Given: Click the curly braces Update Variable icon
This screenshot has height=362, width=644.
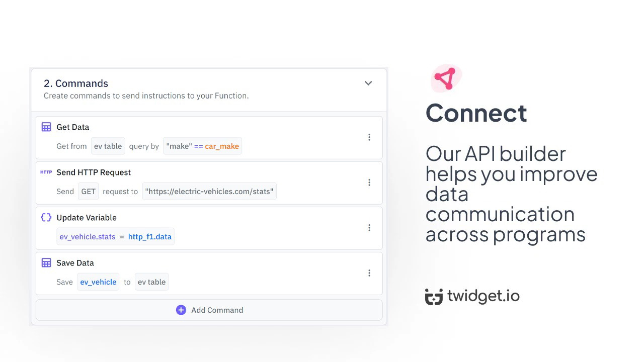Looking at the screenshot, I should click(46, 218).
